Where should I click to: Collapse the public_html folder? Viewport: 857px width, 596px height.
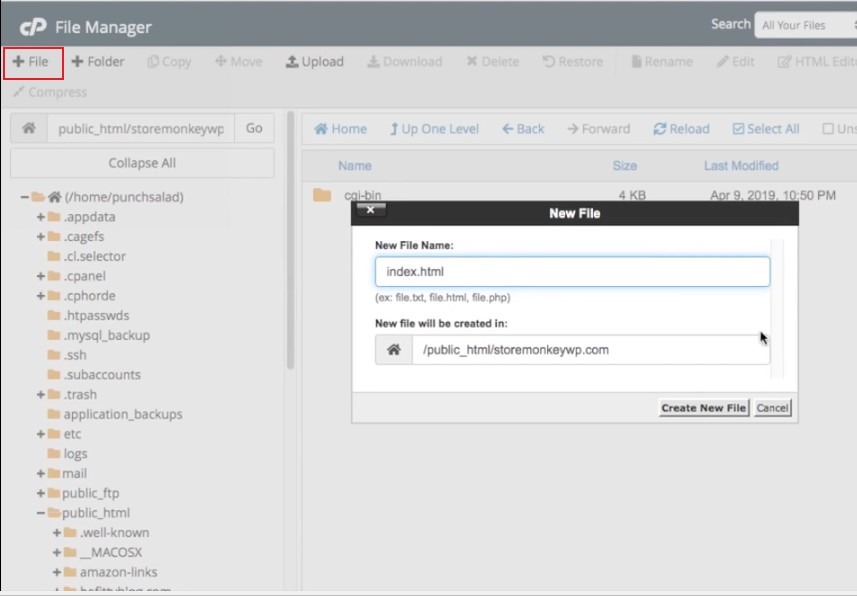(x=40, y=513)
